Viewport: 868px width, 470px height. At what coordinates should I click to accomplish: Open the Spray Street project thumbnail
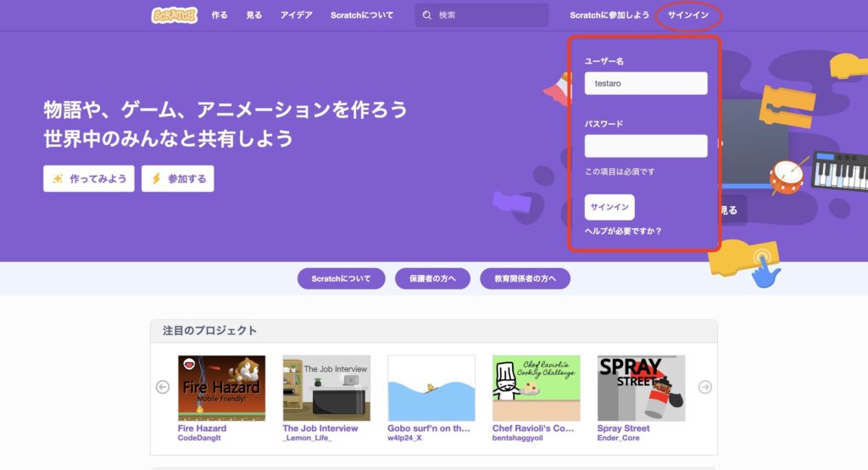pyautogui.click(x=641, y=388)
